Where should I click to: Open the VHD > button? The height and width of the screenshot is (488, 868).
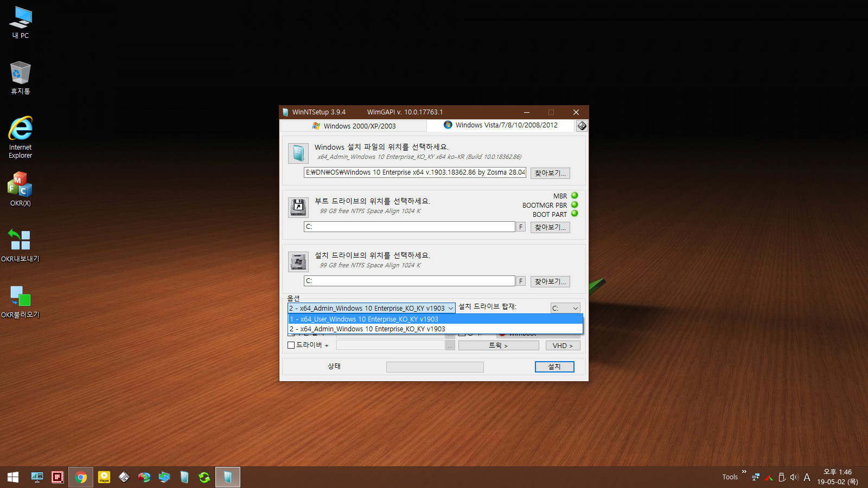point(563,345)
